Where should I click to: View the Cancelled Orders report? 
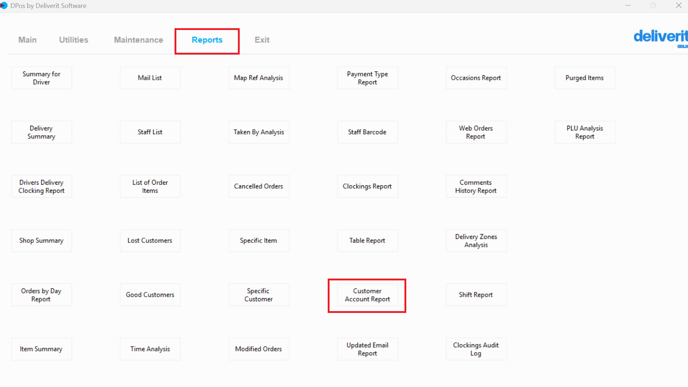click(x=258, y=186)
